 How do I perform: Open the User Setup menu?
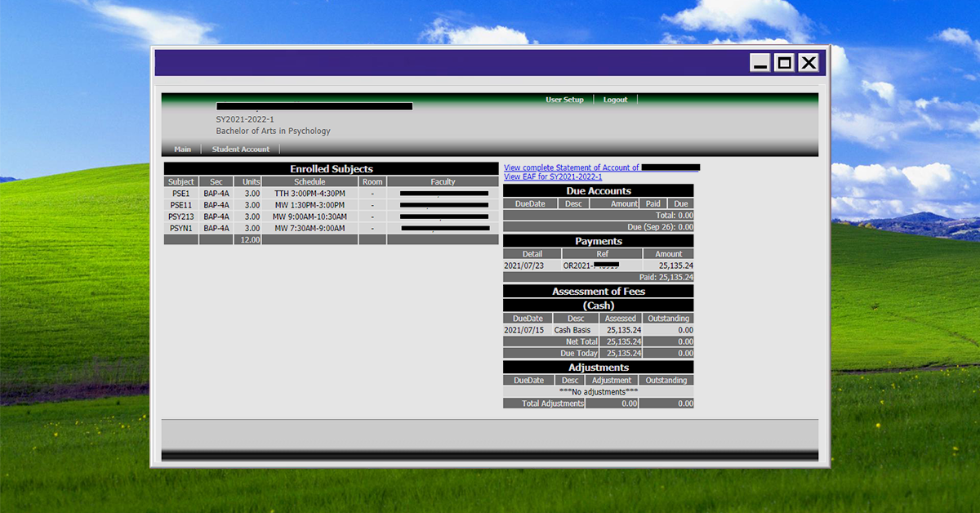[x=564, y=100]
